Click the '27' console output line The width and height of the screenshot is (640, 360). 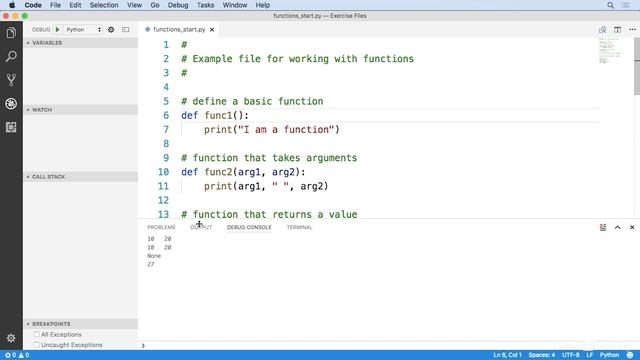[151, 264]
